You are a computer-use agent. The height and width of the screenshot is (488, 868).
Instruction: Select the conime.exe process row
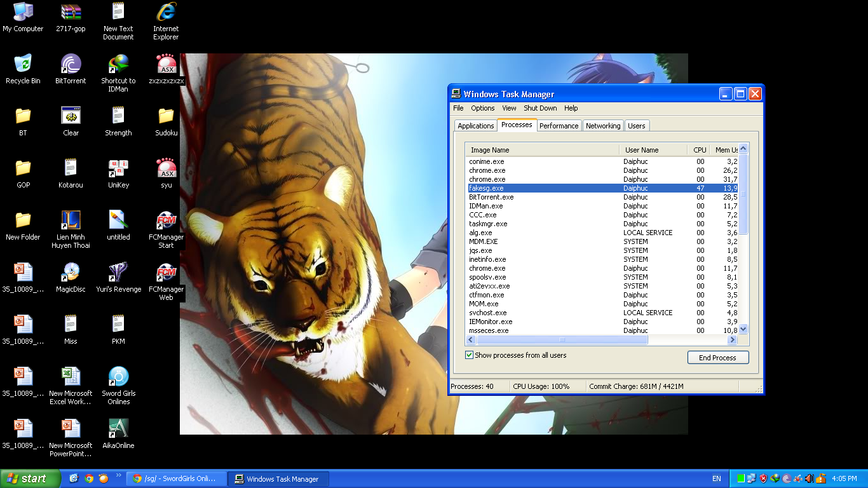[602, 161]
